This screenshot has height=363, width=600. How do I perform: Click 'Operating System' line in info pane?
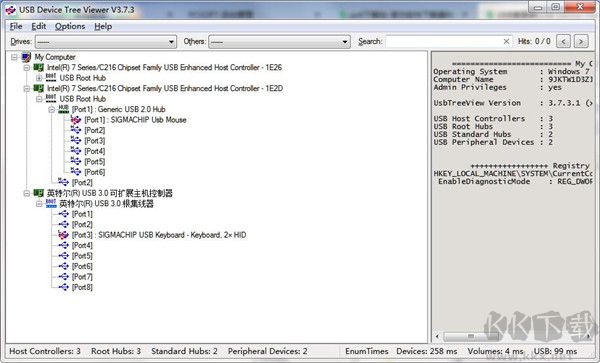coord(512,72)
